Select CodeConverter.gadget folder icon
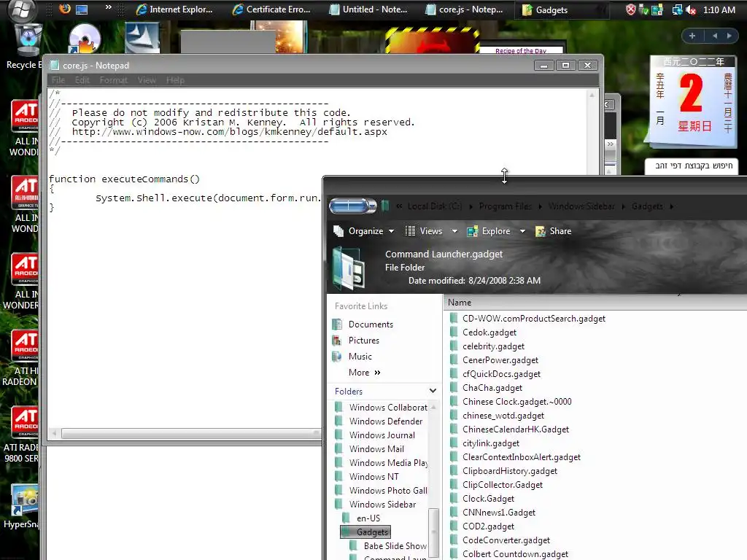The image size is (747, 560). point(454,540)
